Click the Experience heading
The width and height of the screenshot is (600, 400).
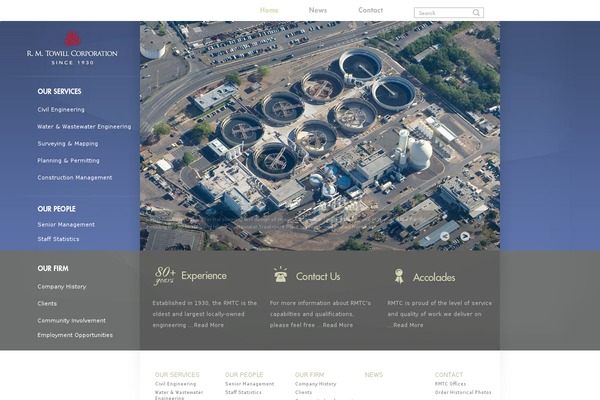pyautogui.click(x=204, y=276)
